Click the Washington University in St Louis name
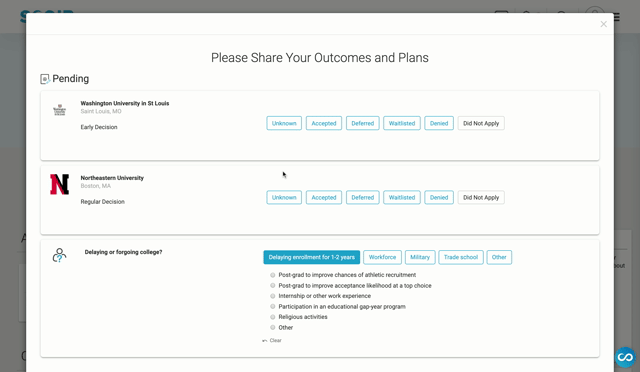The height and width of the screenshot is (372, 640). tap(124, 103)
